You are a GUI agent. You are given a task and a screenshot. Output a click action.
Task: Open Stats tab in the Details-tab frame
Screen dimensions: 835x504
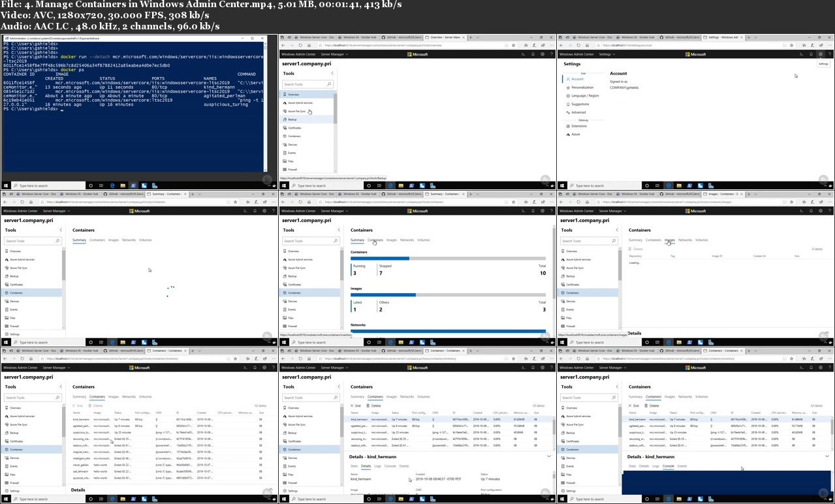click(354, 465)
